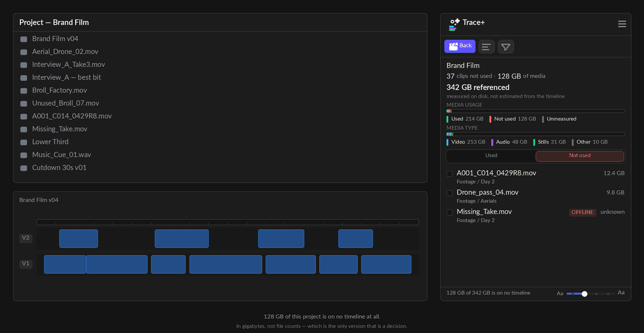Click the 12.4 GB size value

click(x=614, y=173)
